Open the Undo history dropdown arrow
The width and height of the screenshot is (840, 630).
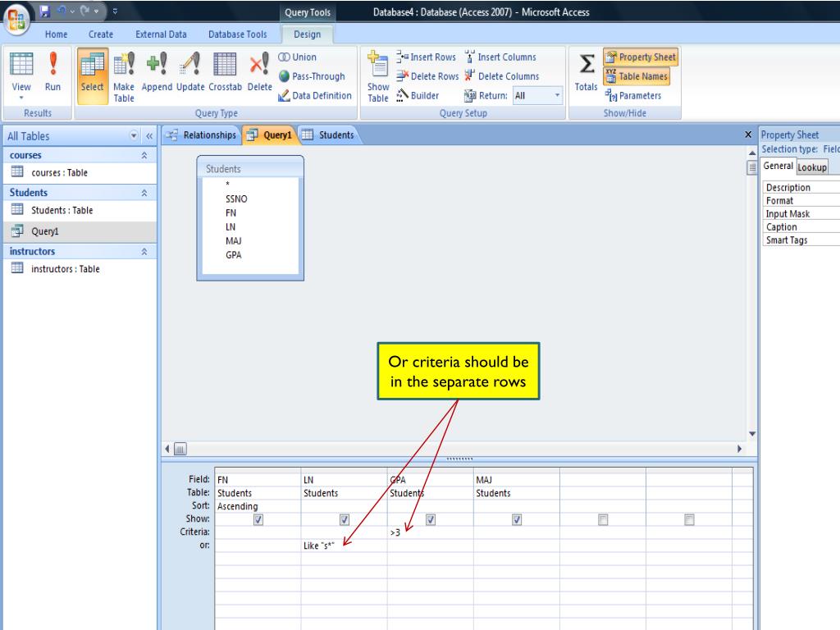coord(72,11)
